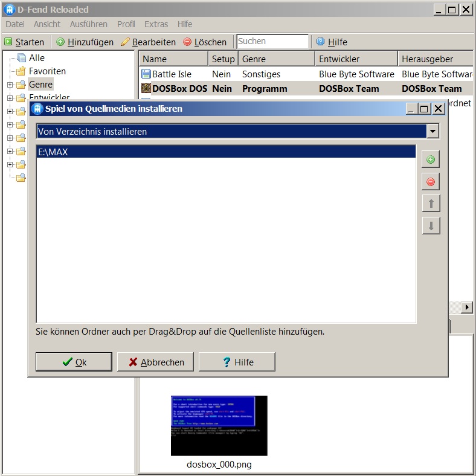Click the dosbox_000.png screenshot thumbnail
Viewport: 476px width, 476px height.
click(x=219, y=426)
